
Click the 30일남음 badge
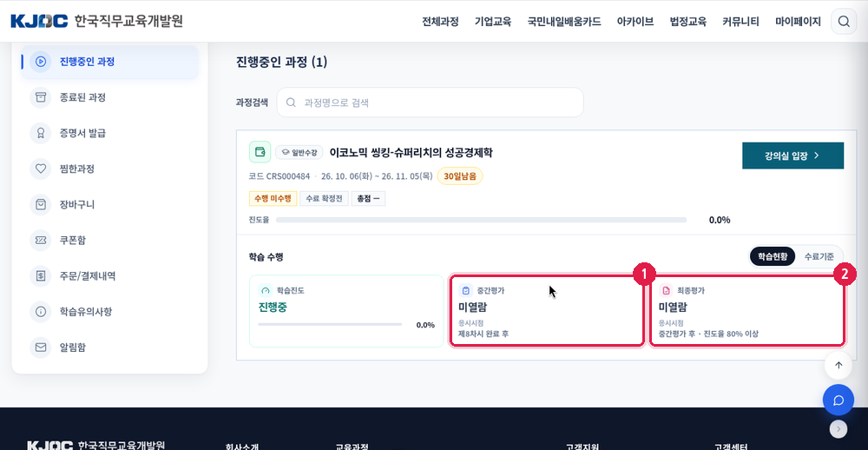coord(460,176)
